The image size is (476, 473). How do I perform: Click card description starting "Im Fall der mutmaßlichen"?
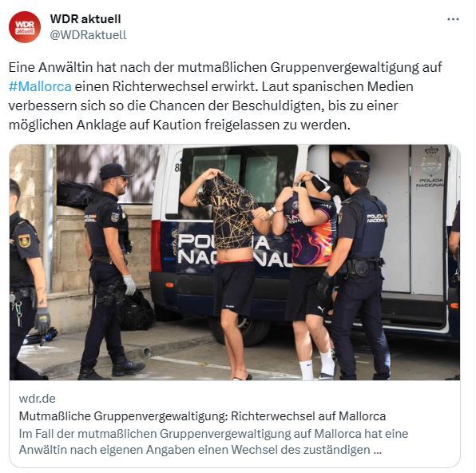[x=213, y=441]
